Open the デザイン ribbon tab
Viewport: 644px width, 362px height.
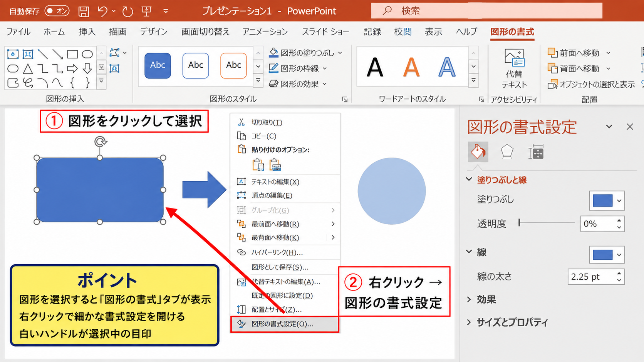point(154,32)
